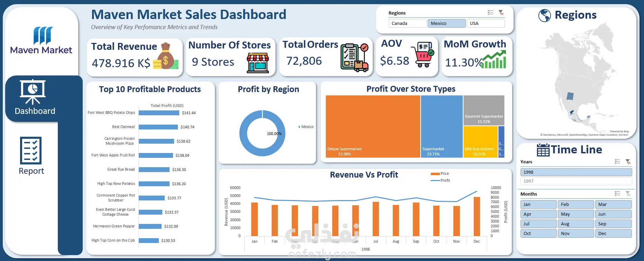The image size is (644, 261).
Task: Toggle multi-select on Months slicer
Action: tap(617, 193)
